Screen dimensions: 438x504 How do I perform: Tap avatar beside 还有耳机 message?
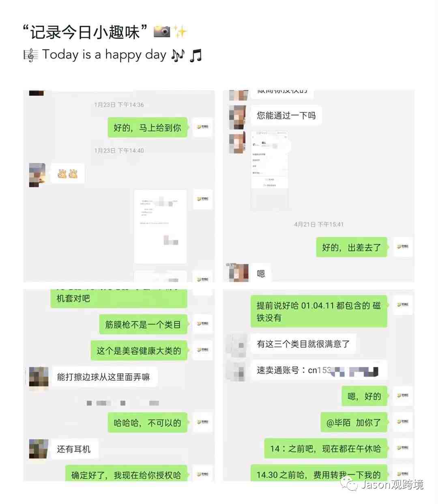click(39, 449)
